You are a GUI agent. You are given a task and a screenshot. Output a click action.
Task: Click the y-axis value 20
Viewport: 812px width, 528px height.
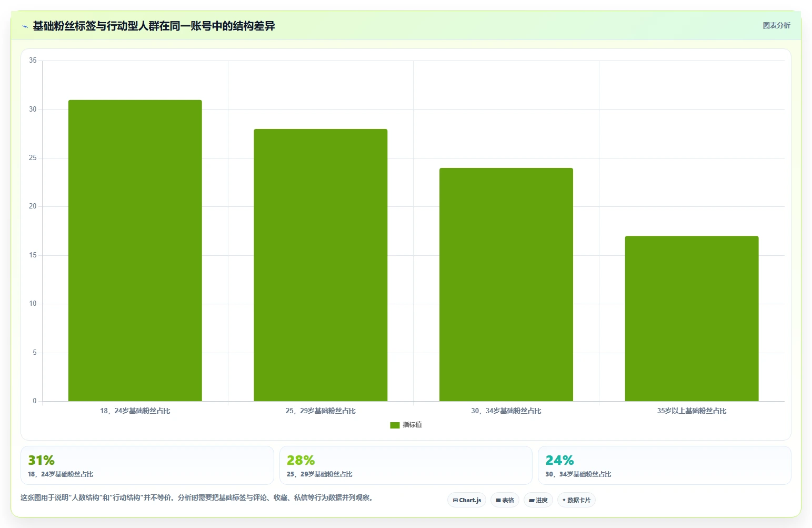click(33, 206)
